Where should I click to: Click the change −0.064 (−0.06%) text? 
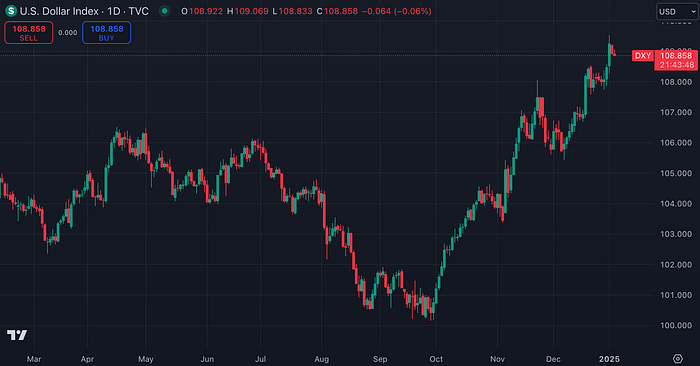(396, 11)
